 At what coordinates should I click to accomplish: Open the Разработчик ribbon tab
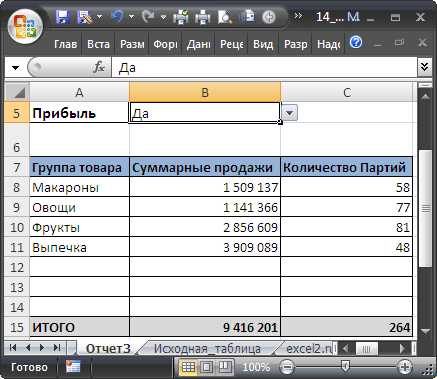click(295, 44)
